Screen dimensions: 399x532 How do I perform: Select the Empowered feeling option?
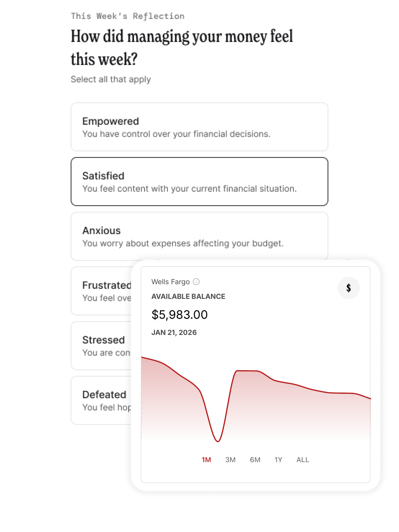click(199, 127)
